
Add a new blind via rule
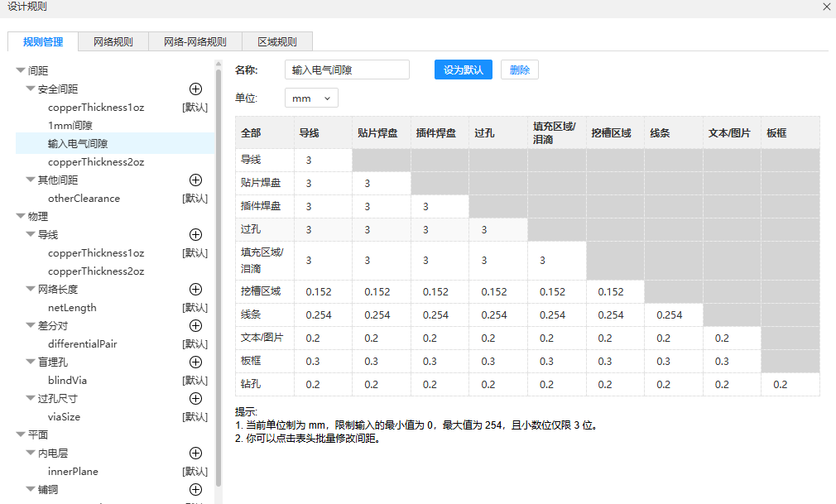click(196, 362)
